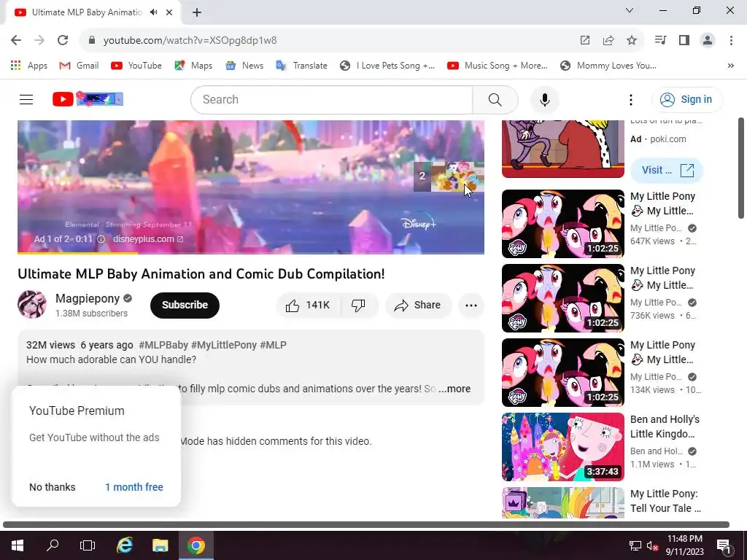
Task: Open the Apps bookmark
Action: pyautogui.click(x=29, y=66)
